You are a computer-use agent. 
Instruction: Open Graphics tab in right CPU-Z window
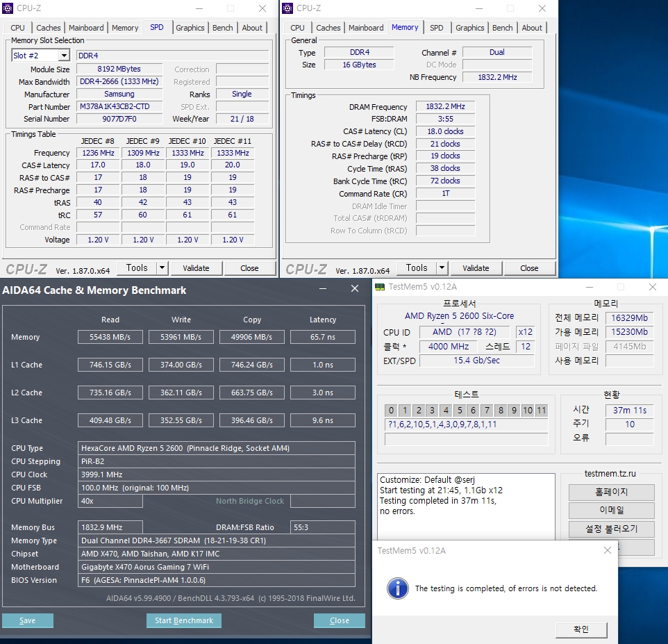[x=470, y=28]
